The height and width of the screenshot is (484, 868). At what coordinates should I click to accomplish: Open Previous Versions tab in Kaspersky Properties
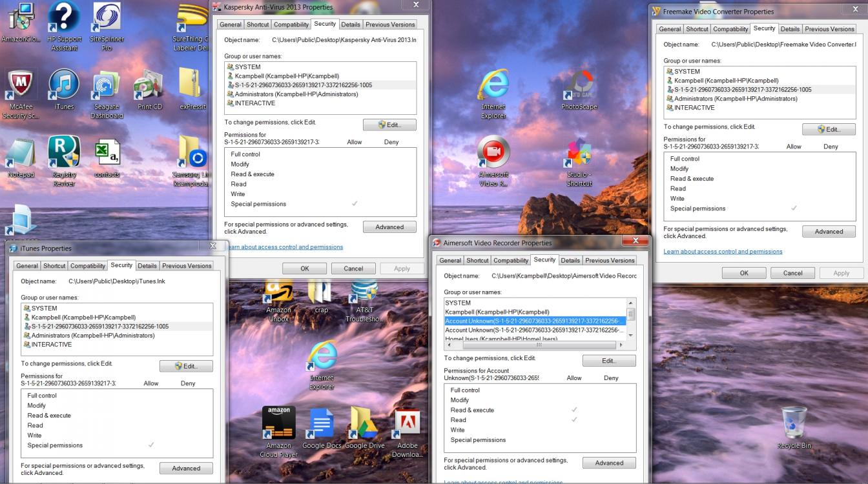390,25
